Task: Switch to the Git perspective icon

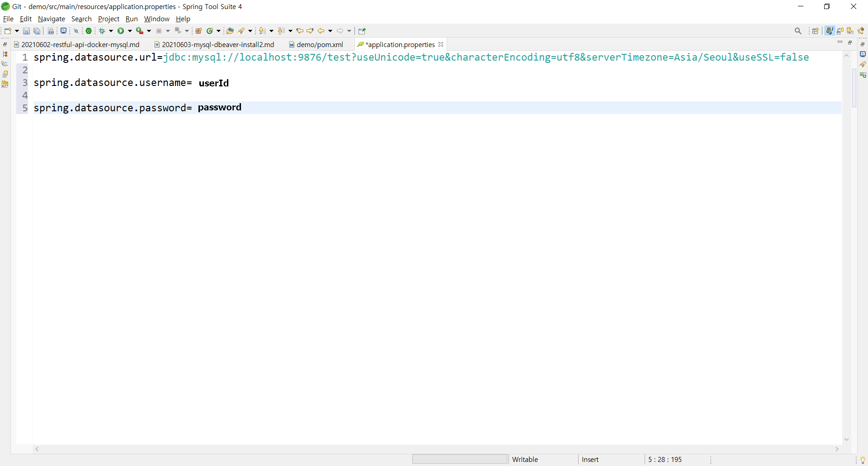Action: [850, 31]
